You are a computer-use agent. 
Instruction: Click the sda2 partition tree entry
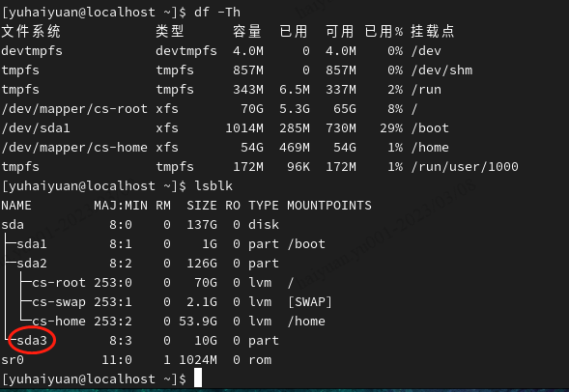point(32,264)
